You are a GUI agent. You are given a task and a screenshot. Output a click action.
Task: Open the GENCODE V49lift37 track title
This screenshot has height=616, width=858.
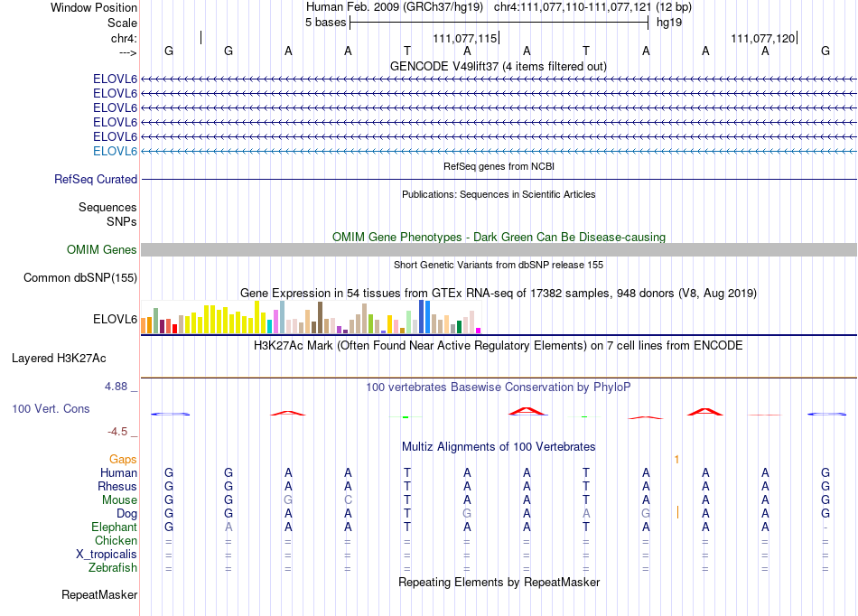[499, 67]
